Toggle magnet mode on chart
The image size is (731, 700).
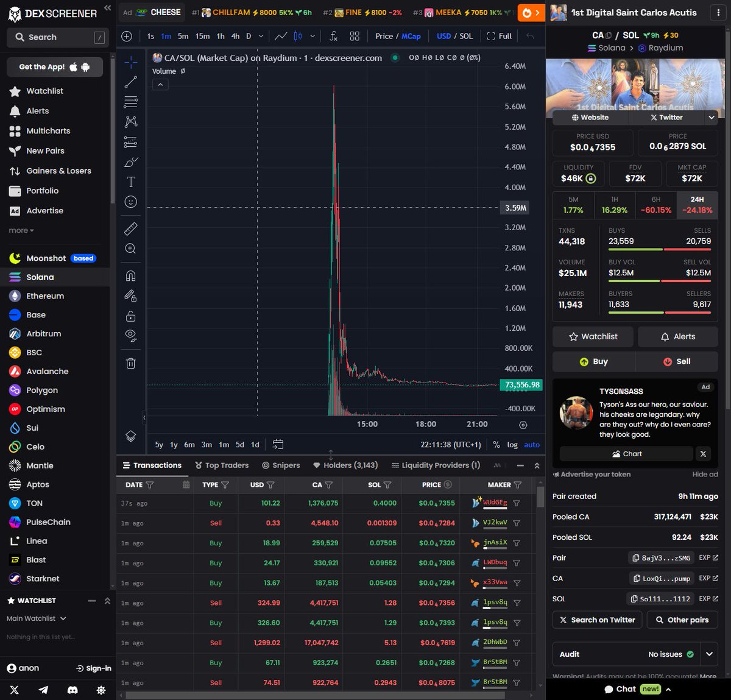pos(130,276)
